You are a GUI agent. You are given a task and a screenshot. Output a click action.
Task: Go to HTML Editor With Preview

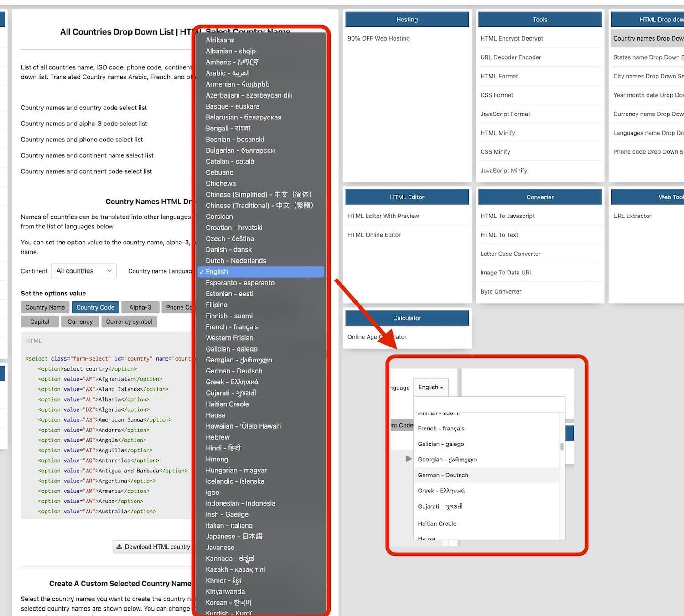tap(383, 216)
